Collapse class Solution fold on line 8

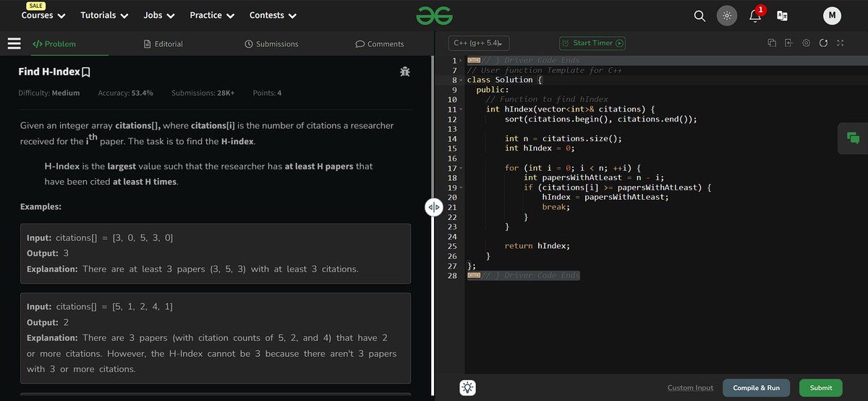tap(461, 80)
